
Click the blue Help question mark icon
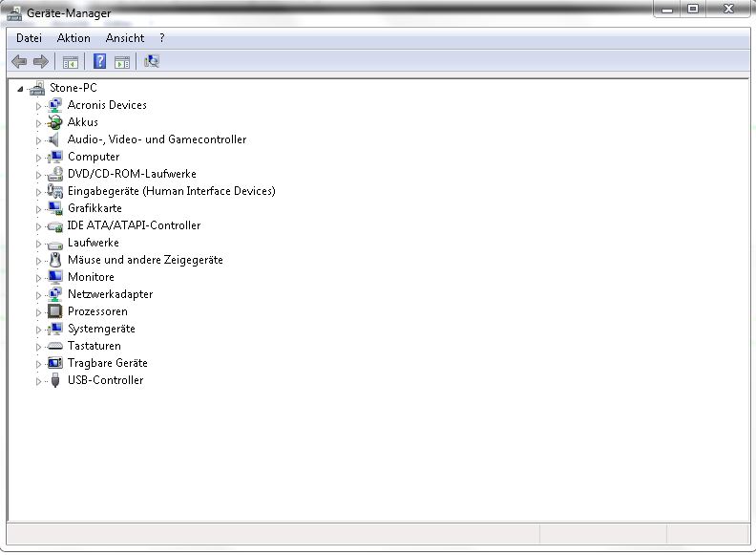point(99,62)
